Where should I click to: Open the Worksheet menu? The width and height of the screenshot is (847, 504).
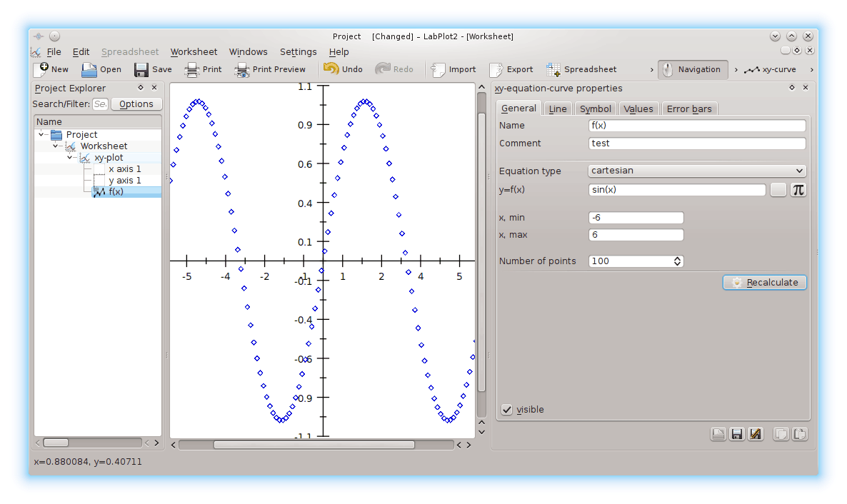pos(194,51)
